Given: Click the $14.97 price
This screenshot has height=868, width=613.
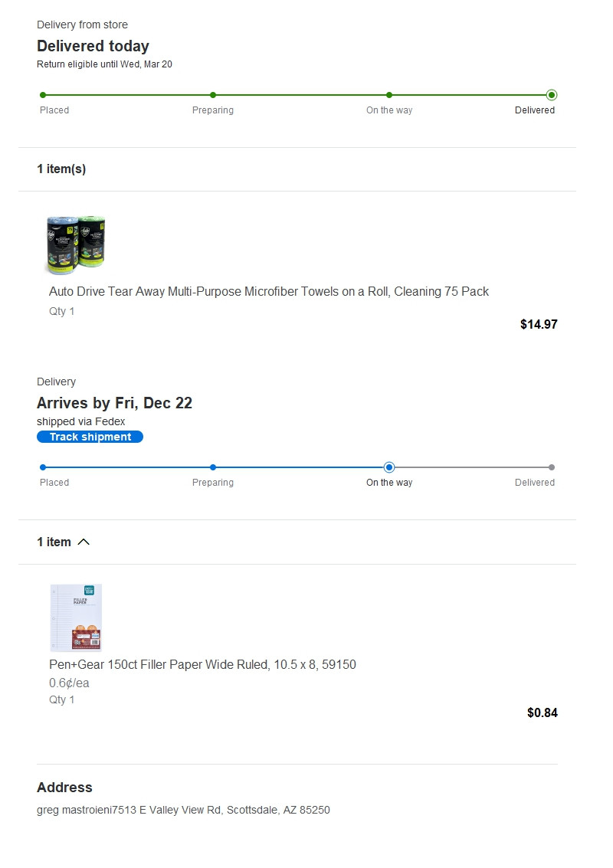Looking at the screenshot, I should click(x=539, y=324).
